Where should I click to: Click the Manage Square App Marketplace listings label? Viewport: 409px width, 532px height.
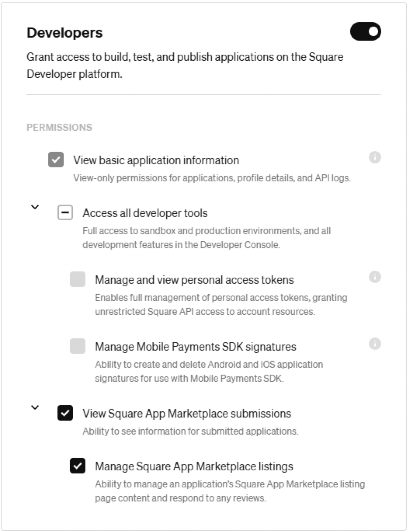pos(194,467)
